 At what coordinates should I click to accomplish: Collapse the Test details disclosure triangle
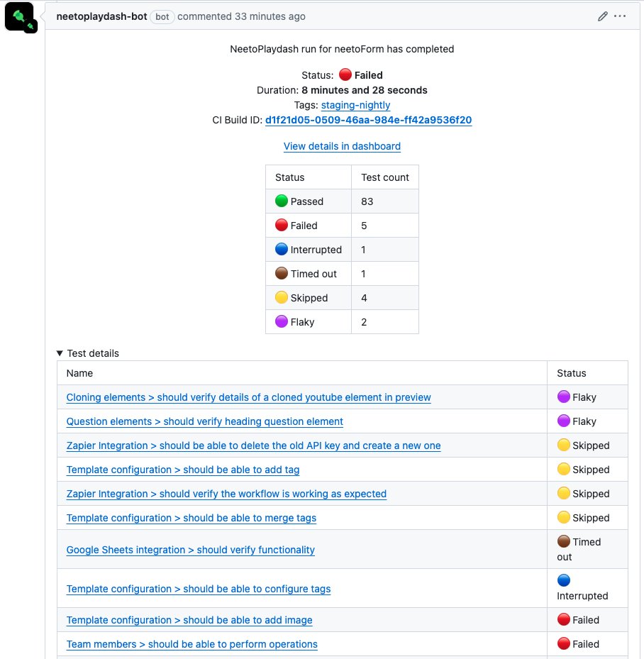[x=60, y=353]
